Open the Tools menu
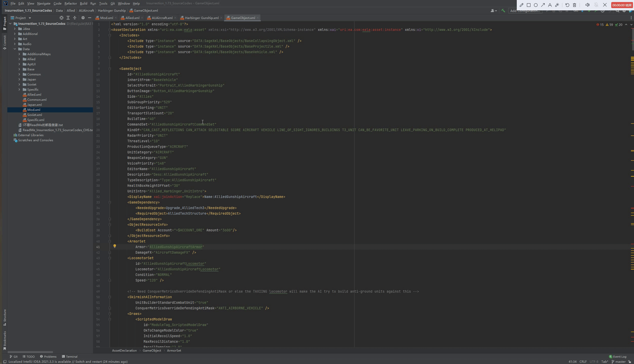This screenshot has height=364, width=634. 103,3
